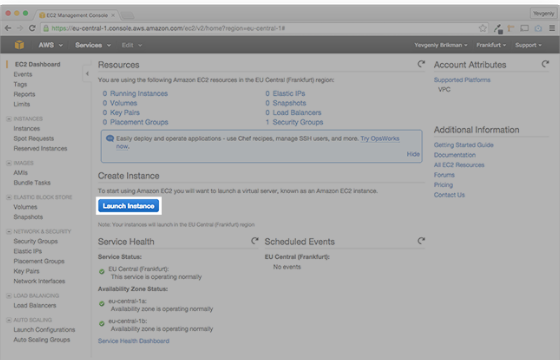Open Tags in the sidebar
Image resolution: width=560 pixels, height=360 pixels.
pos(20,84)
